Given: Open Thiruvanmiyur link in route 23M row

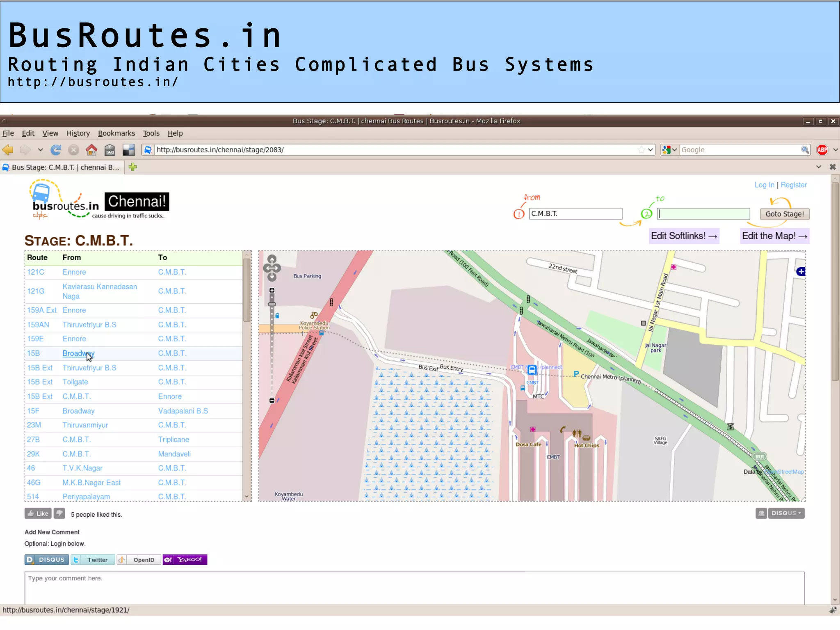Looking at the screenshot, I should coord(85,425).
